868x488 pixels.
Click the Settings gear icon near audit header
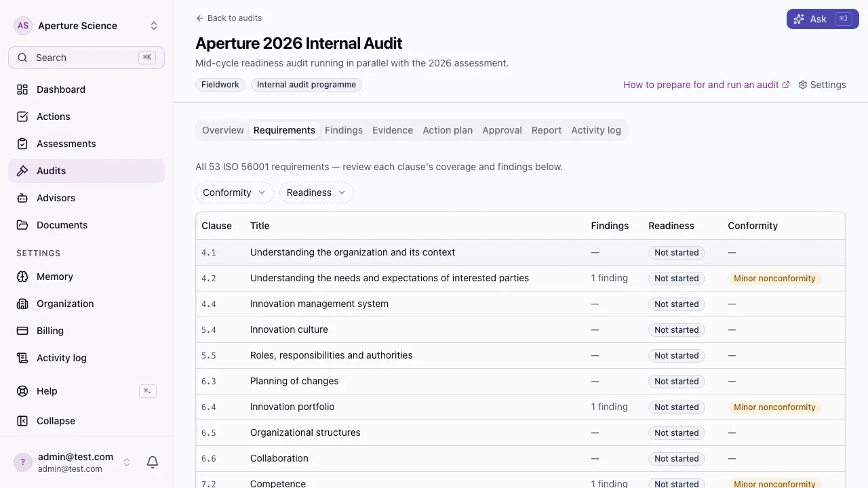click(x=803, y=85)
